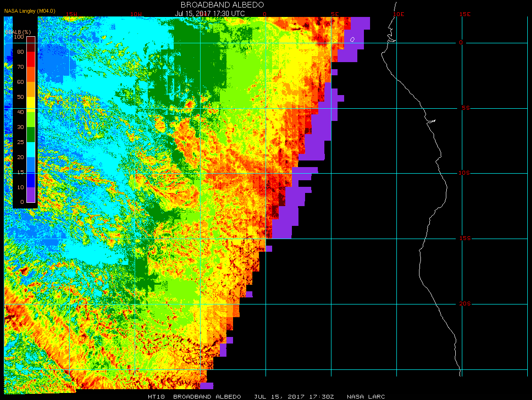532x400 pixels.
Task: Click the legend value "70"
Action: click(x=21, y=67)
